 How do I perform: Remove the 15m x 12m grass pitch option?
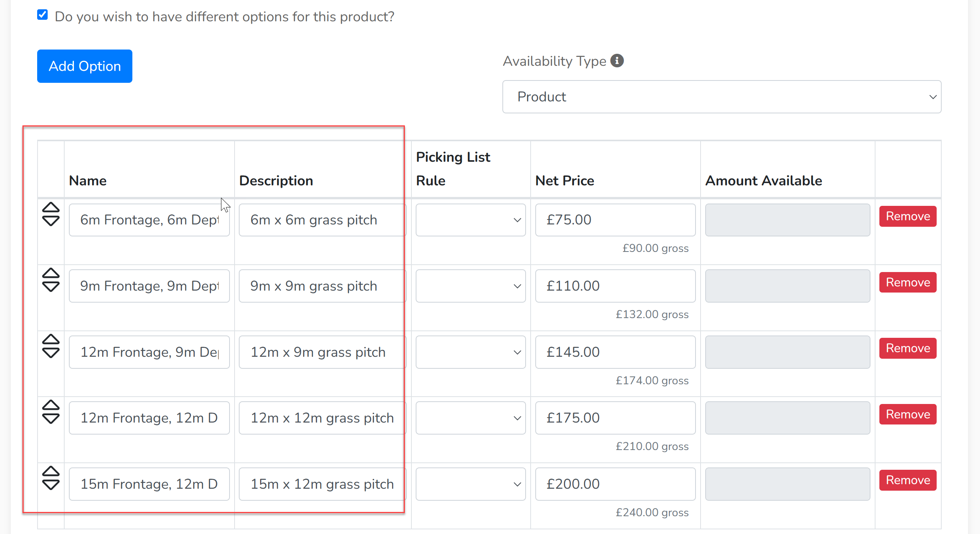908,480
